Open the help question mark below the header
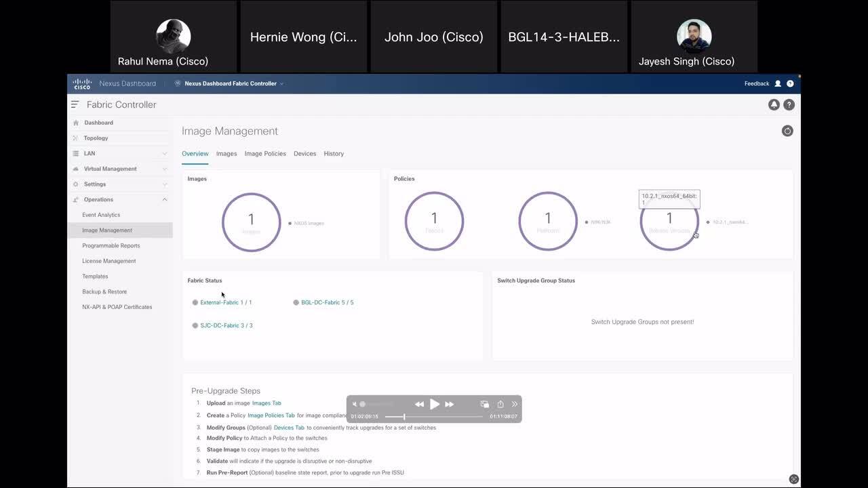The image size is (868, 488). [x=789, y=104]
